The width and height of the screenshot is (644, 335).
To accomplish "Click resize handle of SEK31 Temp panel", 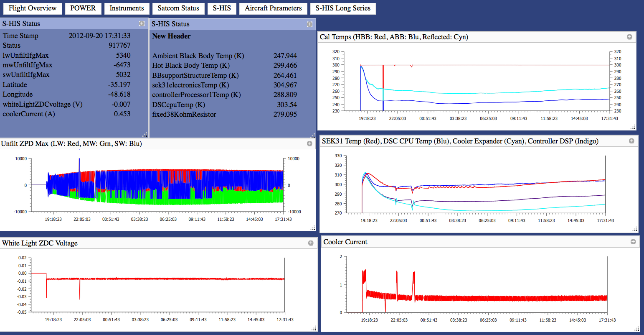I will point(635,229).
